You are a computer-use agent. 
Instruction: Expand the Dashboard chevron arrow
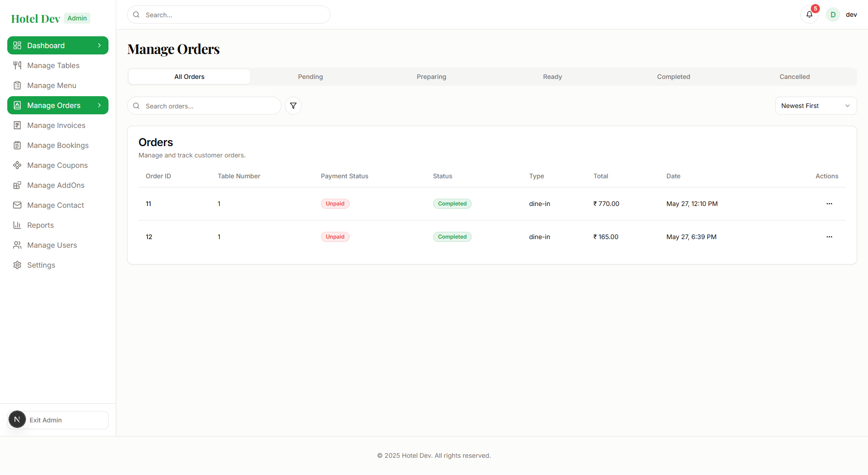(x=99, y=45)
